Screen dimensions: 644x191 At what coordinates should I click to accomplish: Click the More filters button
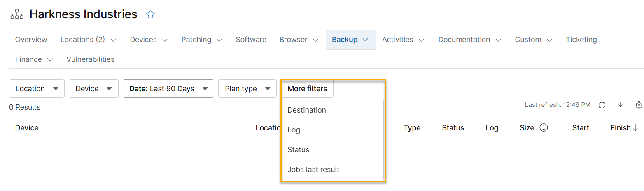[307, 89]
